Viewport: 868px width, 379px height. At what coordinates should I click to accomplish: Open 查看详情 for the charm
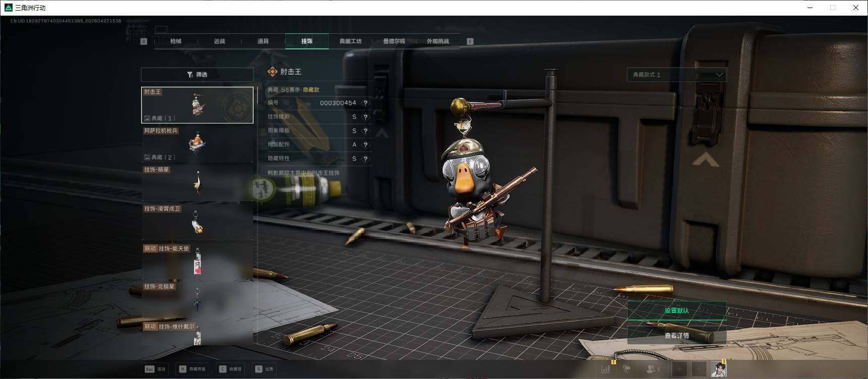[x=676, y=335]
